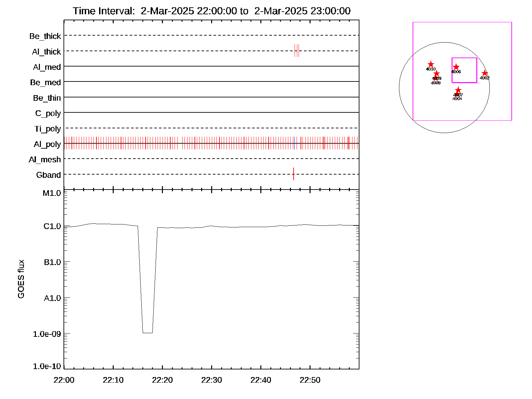The height and width of the screenshot is (399, 532).
Task: Click the 22:40 time axis label
Action: [x=261, y=380]
